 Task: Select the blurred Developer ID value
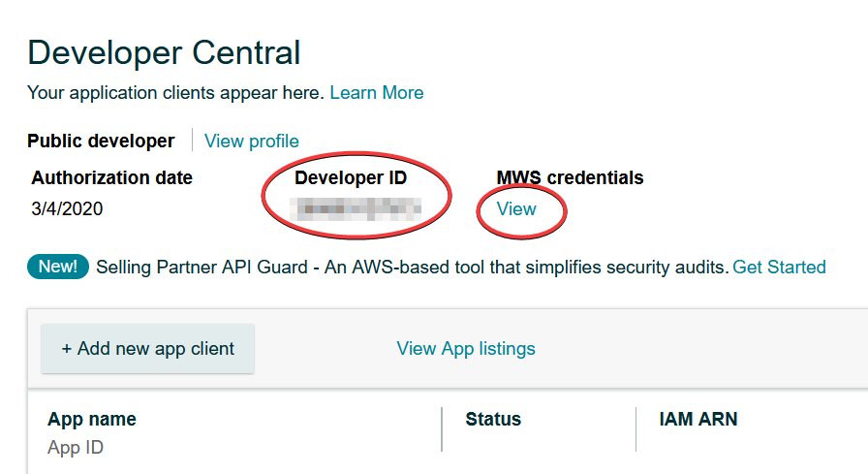pos(356,208)
